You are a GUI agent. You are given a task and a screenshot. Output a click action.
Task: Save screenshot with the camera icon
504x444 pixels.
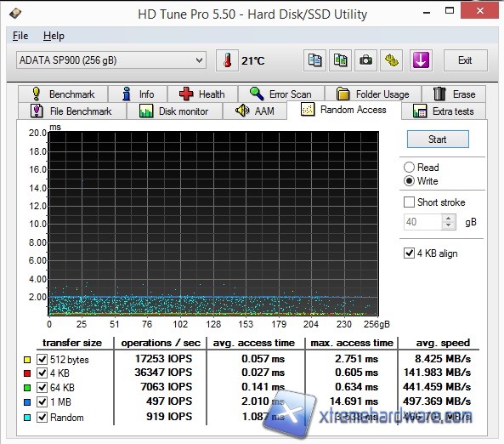tap(365, 60)
